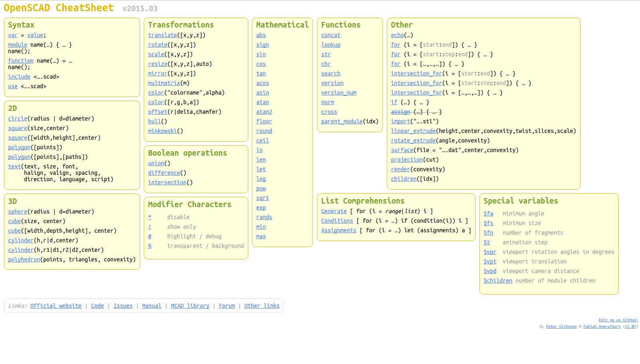Open the rotate transformation documentation
640x364 pixels.
coord(157,45)
